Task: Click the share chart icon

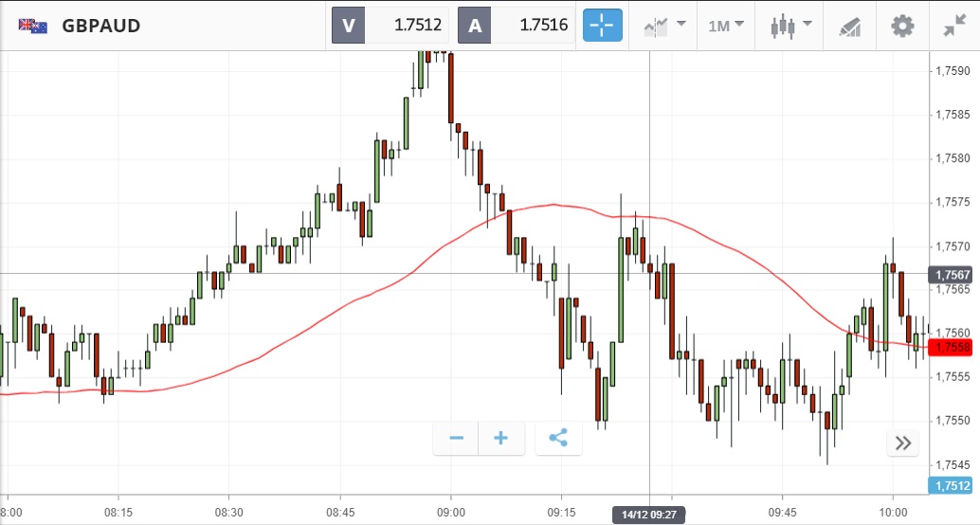Action: tap(558, 438)
